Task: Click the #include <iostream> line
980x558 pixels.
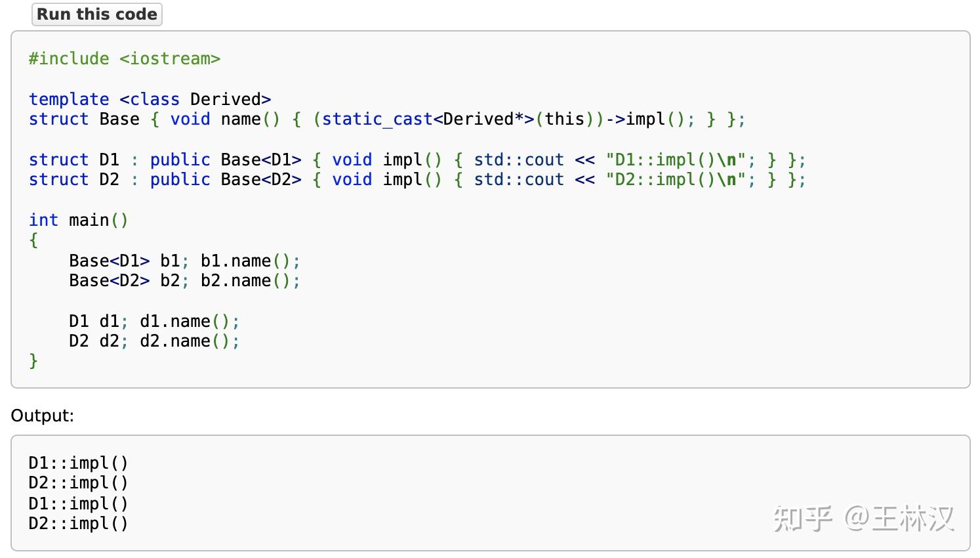Action: [x=125, y=58]
